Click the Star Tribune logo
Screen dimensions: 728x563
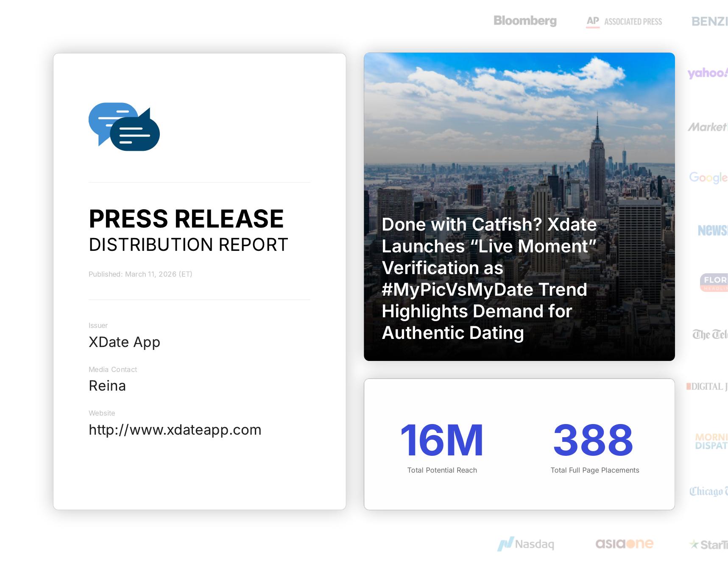click(708, 544)
